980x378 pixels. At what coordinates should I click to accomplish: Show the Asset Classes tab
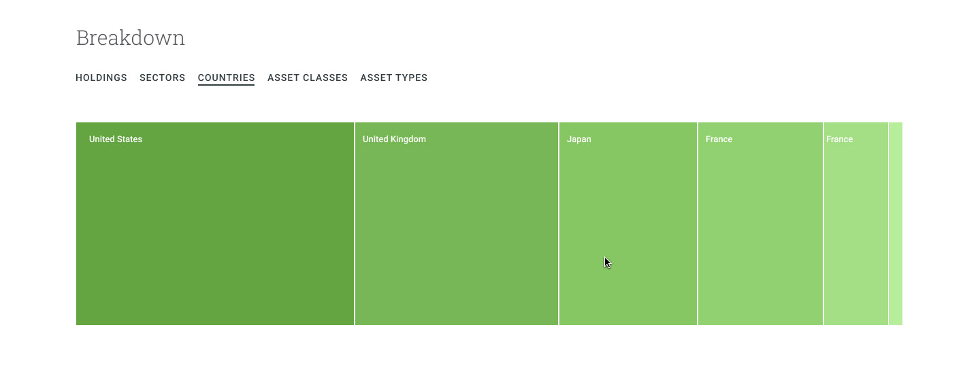click(x=308, y=78)
